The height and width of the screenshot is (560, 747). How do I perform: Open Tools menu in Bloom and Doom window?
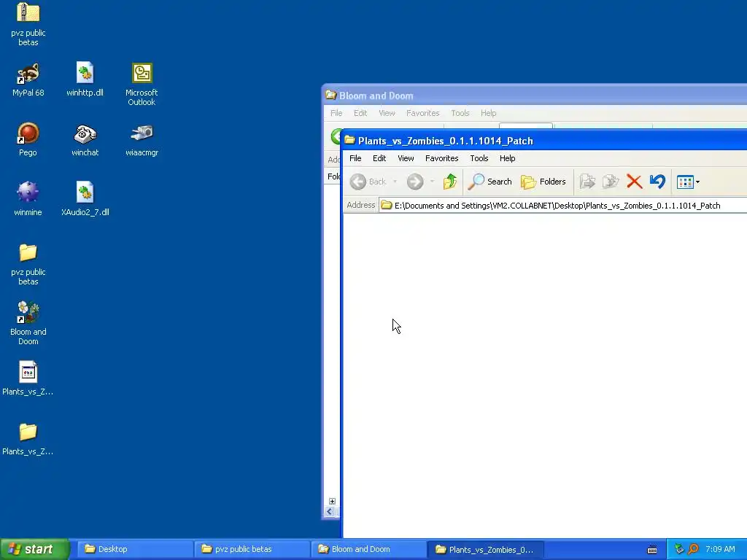coord(460,113)
